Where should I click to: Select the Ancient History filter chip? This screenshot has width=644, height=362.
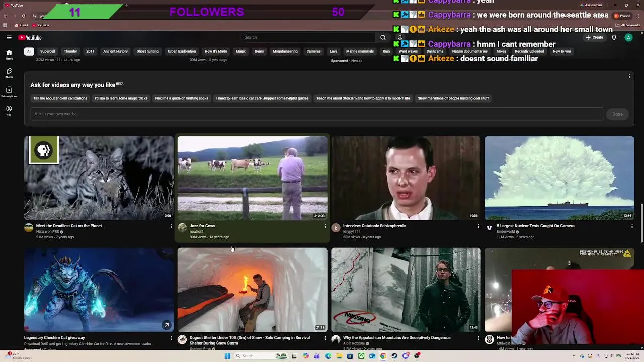pos(115,51)
